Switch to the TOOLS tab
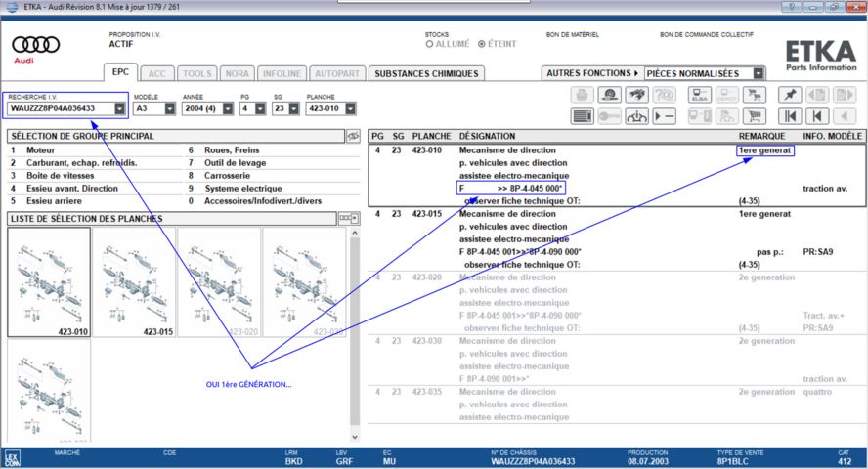This screenshot has width=868, height=469. tap(197, 73)
